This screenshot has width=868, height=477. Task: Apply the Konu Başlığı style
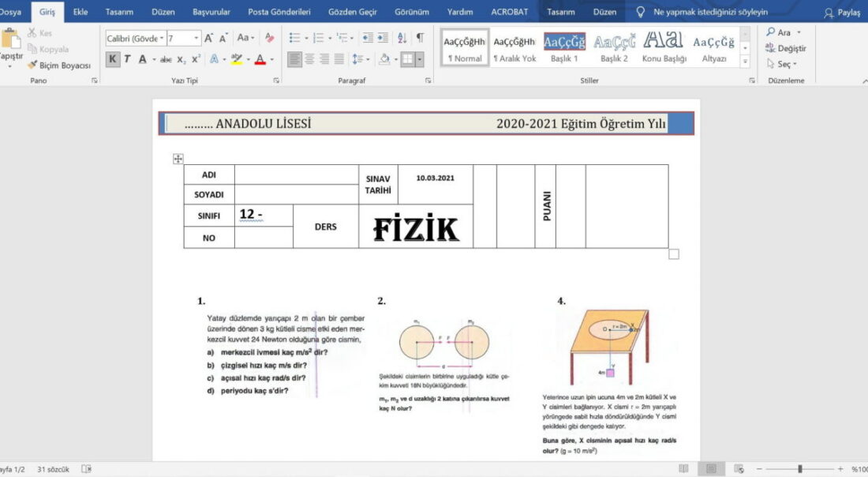664,47
